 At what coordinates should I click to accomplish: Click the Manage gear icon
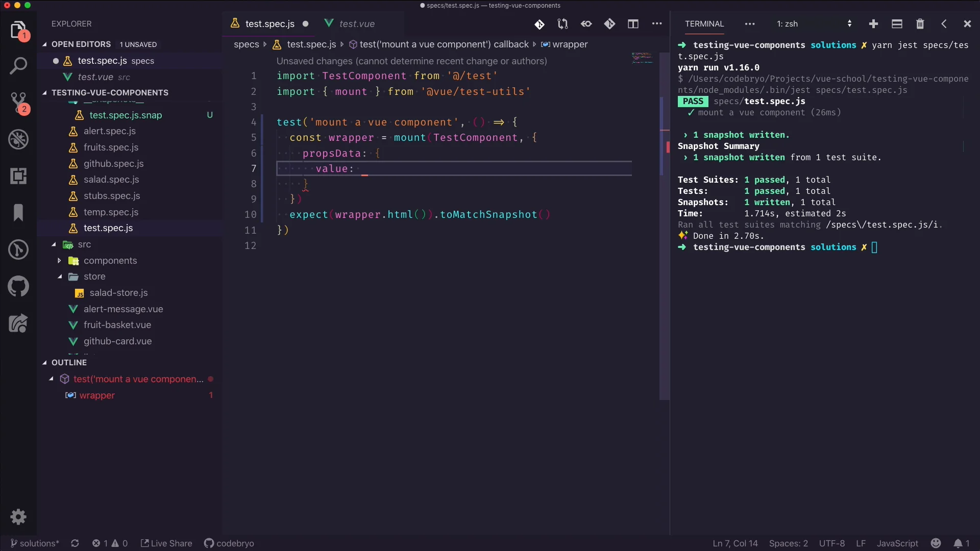click(x=18, y=517)
